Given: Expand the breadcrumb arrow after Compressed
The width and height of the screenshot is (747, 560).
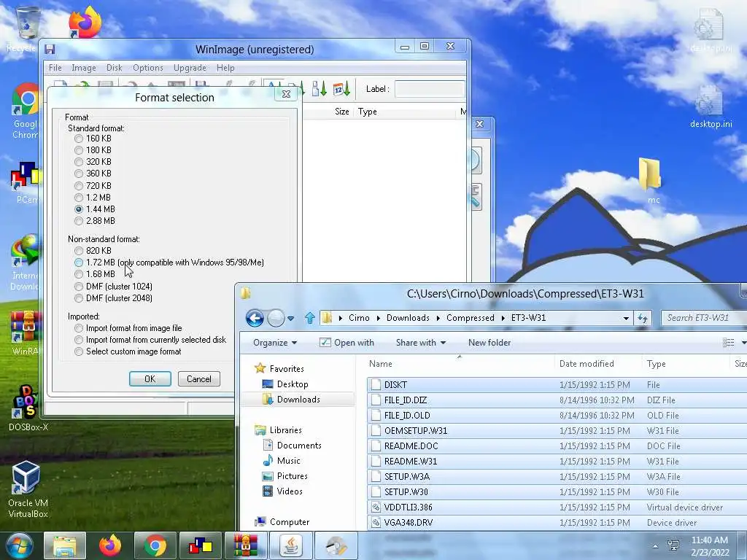Looking at the screenshot, I should pos(503,318).
